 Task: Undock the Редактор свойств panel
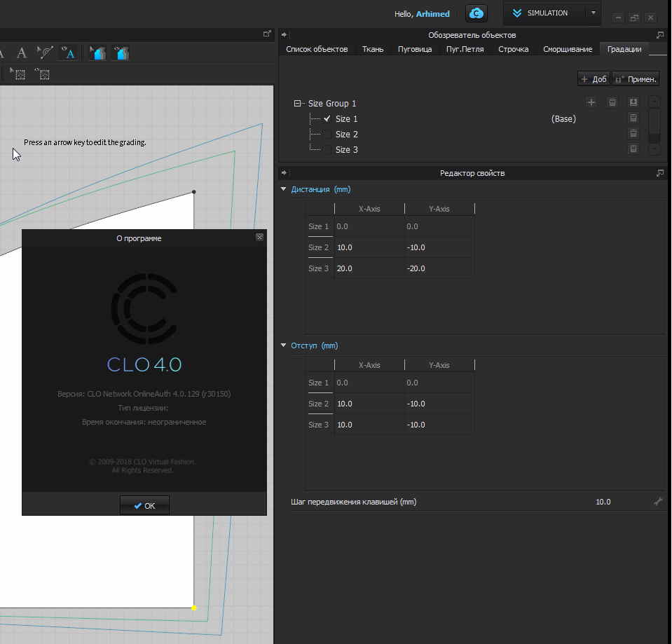pos(659,173)
